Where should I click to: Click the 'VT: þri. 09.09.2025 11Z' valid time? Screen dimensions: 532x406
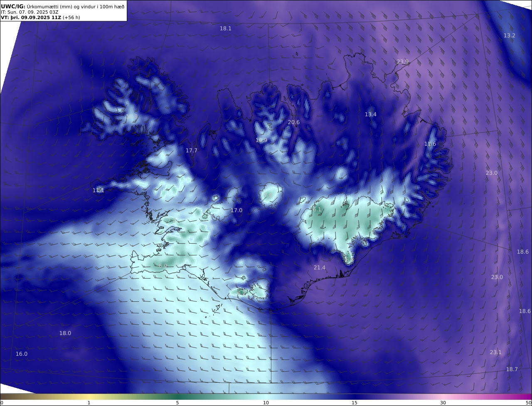point(31,18)
